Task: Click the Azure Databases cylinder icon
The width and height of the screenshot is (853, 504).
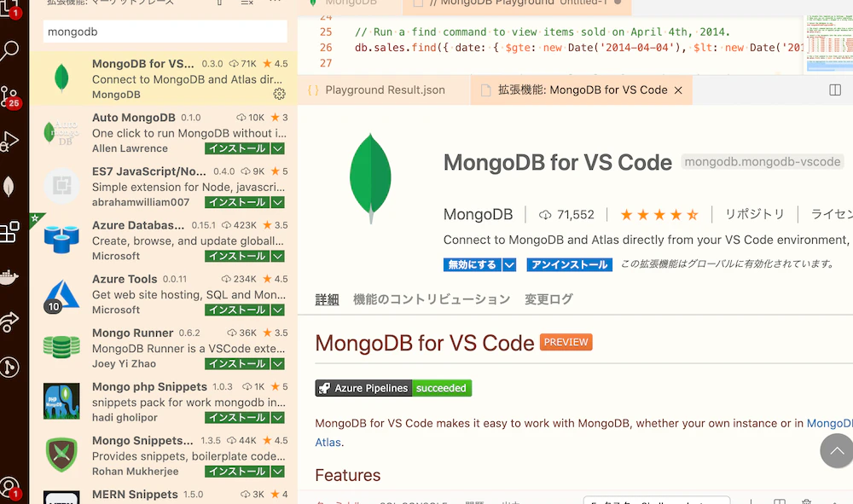Action: coord(61,240)
